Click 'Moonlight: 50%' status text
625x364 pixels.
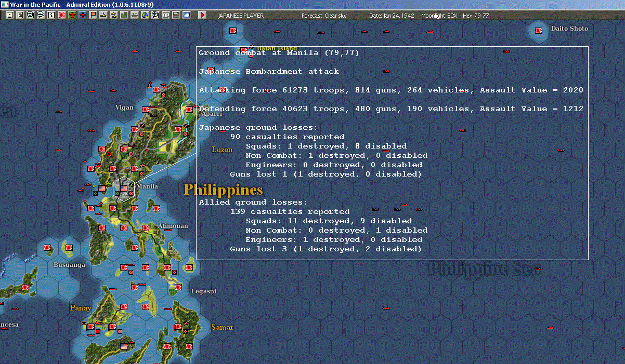(439, 16)
